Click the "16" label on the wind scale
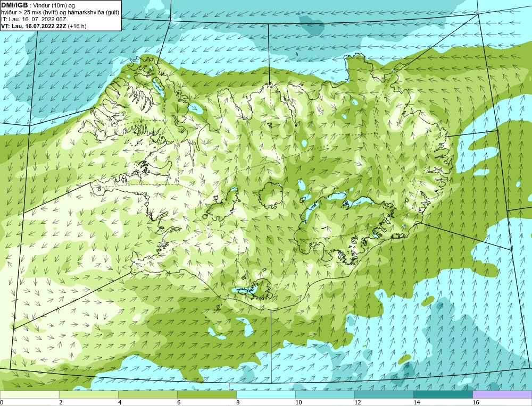Image resolution: width=532 pixels, height=406 pixels. click(476, 402)
